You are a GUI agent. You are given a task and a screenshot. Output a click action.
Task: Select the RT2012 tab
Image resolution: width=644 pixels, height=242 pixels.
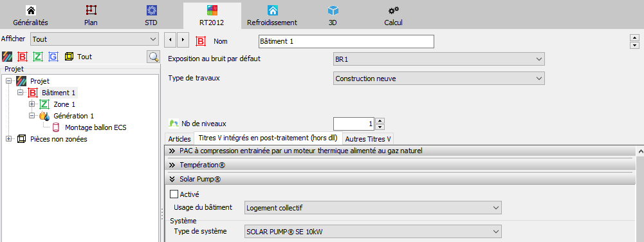point(212,15)
